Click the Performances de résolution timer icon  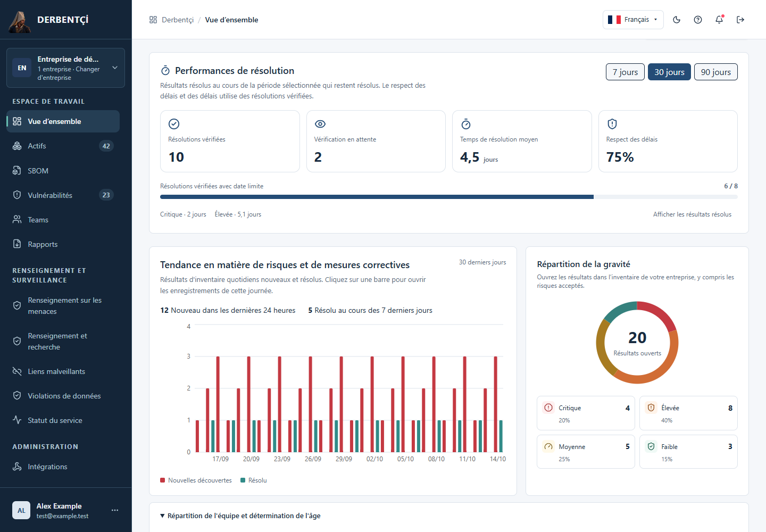(165, 71)
